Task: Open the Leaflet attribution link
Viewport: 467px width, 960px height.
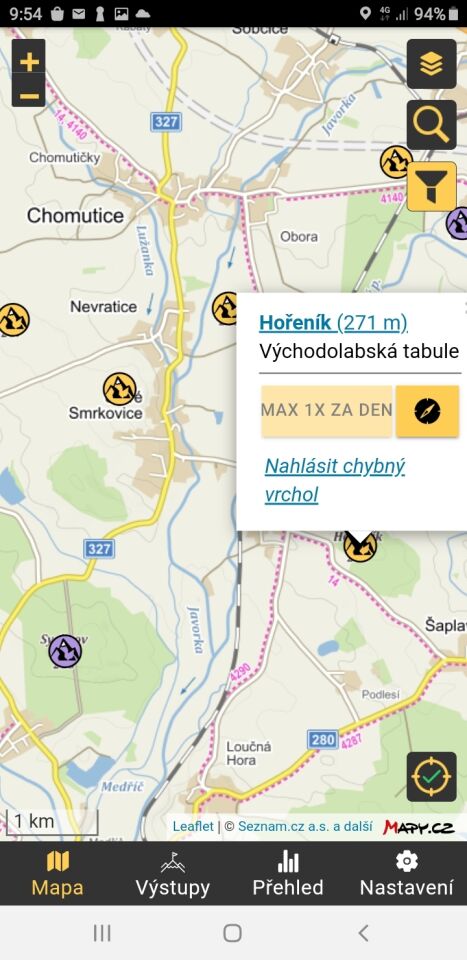Action: point(193,827)
